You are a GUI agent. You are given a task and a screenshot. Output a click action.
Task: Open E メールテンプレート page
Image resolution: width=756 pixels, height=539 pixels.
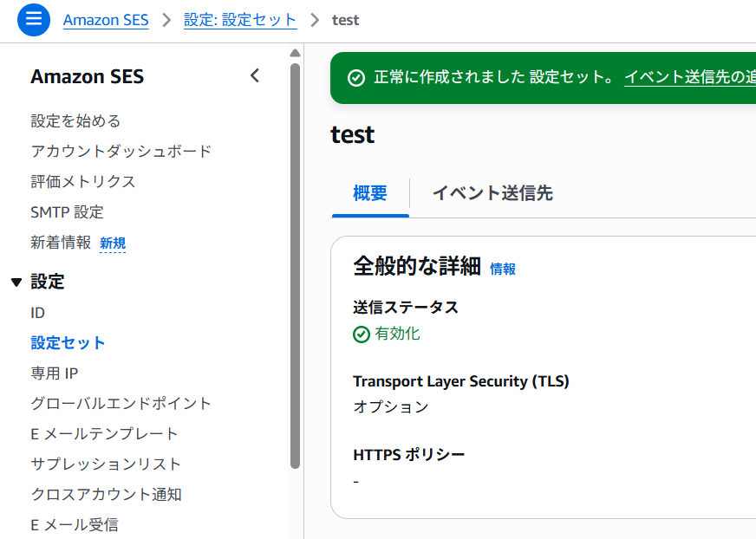point(105,434)
